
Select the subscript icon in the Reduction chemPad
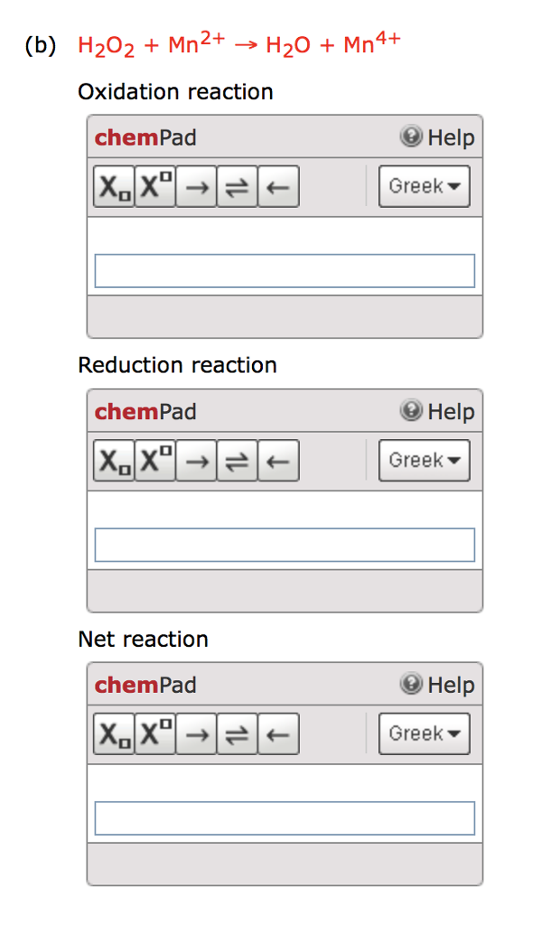pos(113,460)
